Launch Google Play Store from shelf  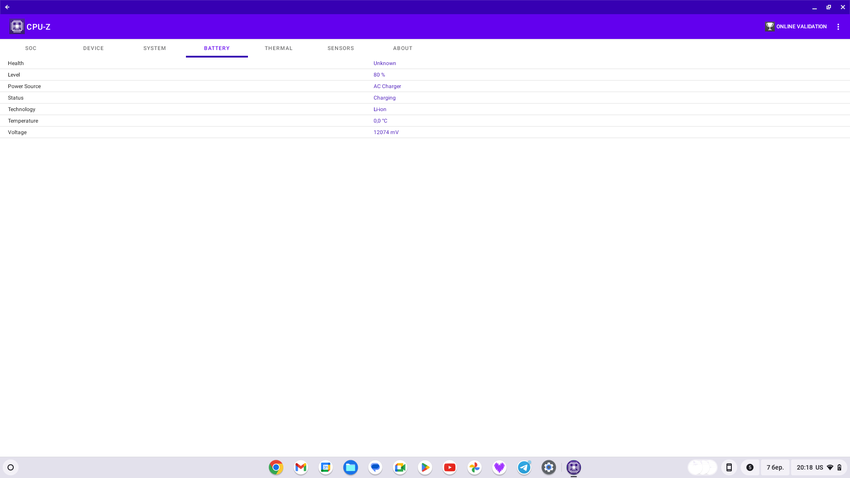[x=425, y=467]
